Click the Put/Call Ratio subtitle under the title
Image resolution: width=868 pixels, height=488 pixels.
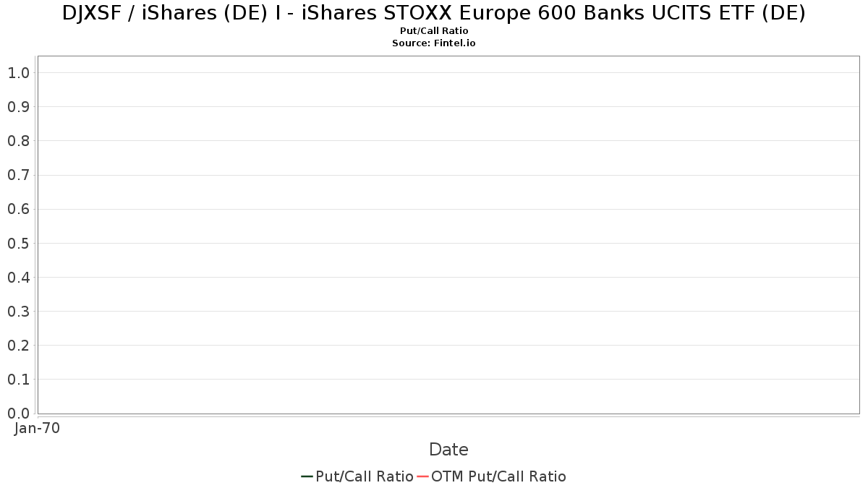click(434, 31)
